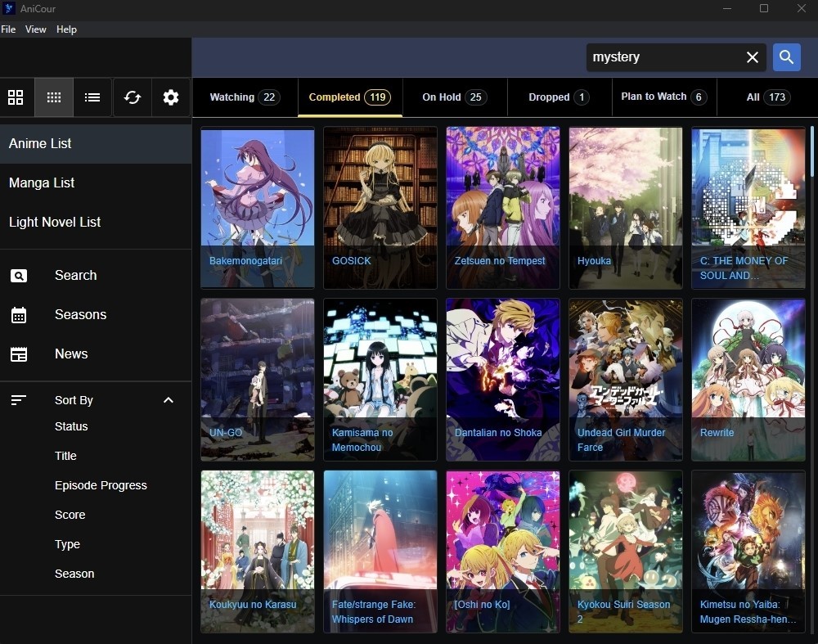Switch to the Watching tab

[x=245, y=97]
